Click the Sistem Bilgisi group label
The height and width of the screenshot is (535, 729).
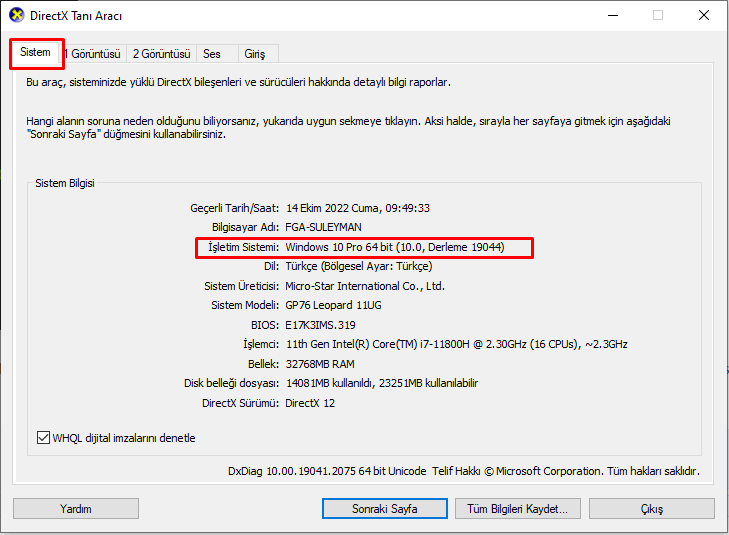[x=65, y=183]
